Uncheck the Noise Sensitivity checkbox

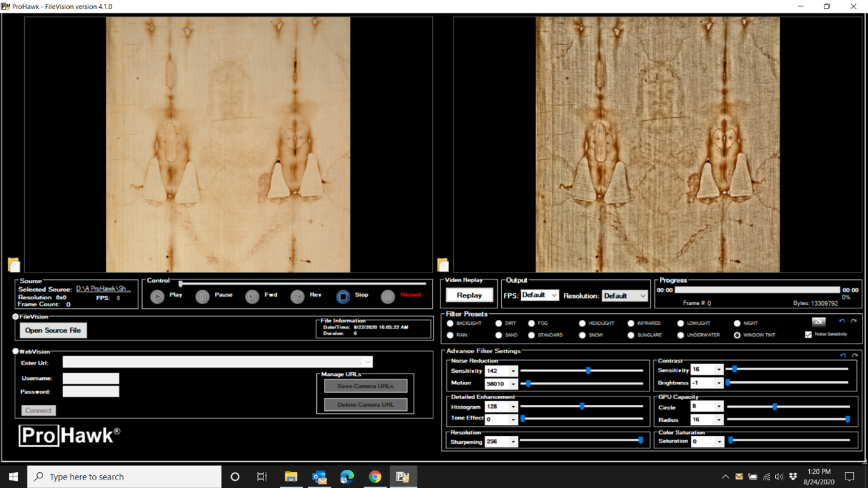809,334
